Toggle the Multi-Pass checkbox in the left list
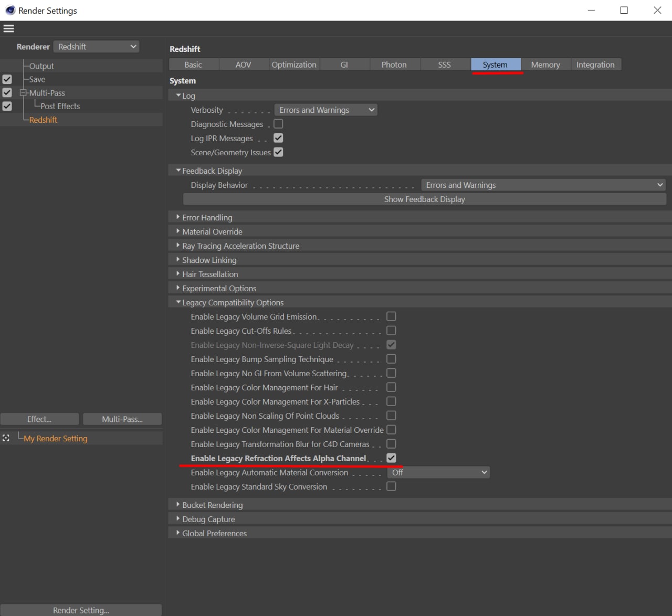Screen dimensions: 672x616 (x=7, y=92)
